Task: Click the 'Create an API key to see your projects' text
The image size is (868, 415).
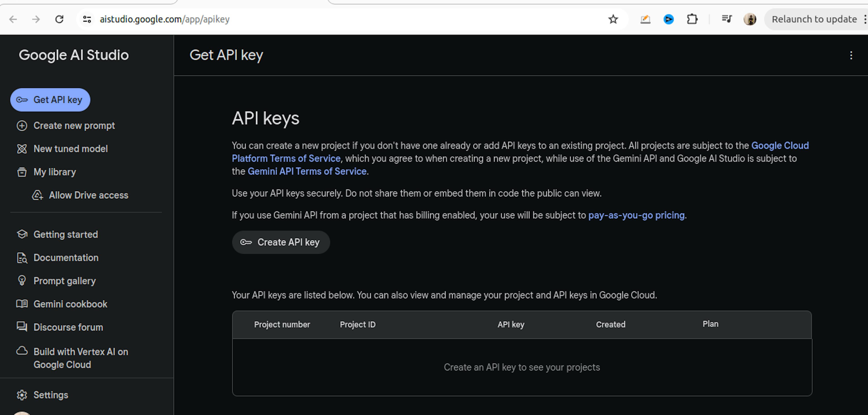Action: 522,367
